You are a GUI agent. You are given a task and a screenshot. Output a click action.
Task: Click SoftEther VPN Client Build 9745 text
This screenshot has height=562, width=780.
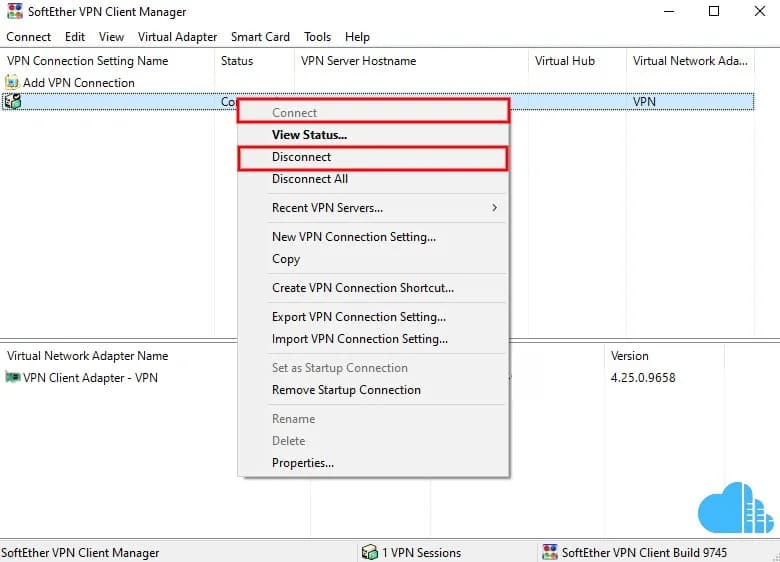coord(644,553)
